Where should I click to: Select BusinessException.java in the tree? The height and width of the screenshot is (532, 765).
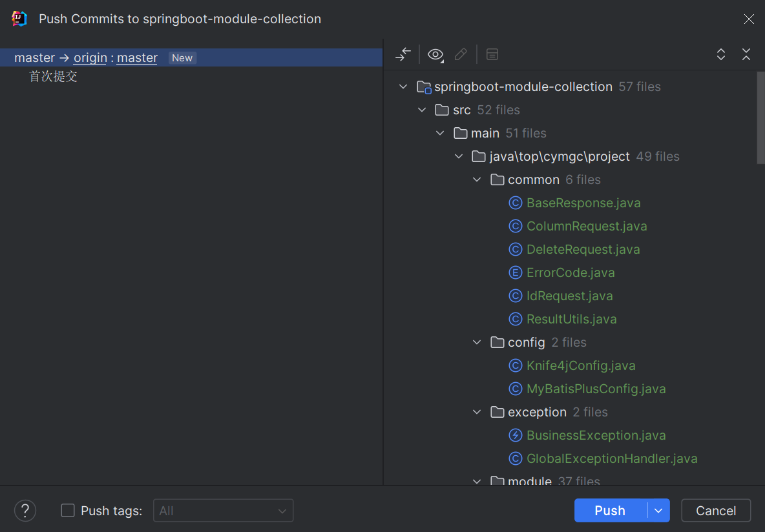tap(596, 435)
